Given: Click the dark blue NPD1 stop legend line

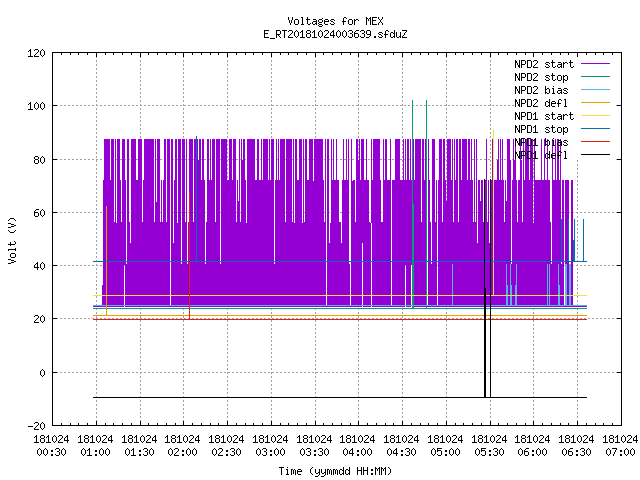Looking at the screenshot, I should tap(596, 129).
